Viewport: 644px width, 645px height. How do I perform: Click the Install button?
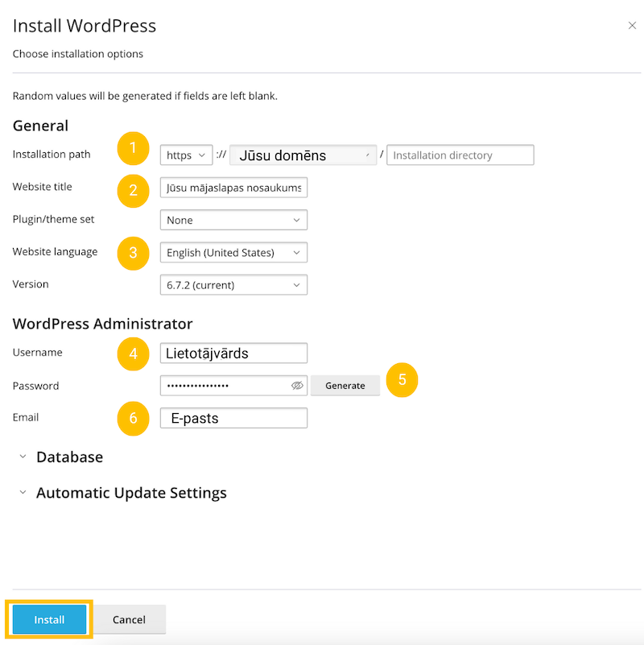click(x=49, y=620)
